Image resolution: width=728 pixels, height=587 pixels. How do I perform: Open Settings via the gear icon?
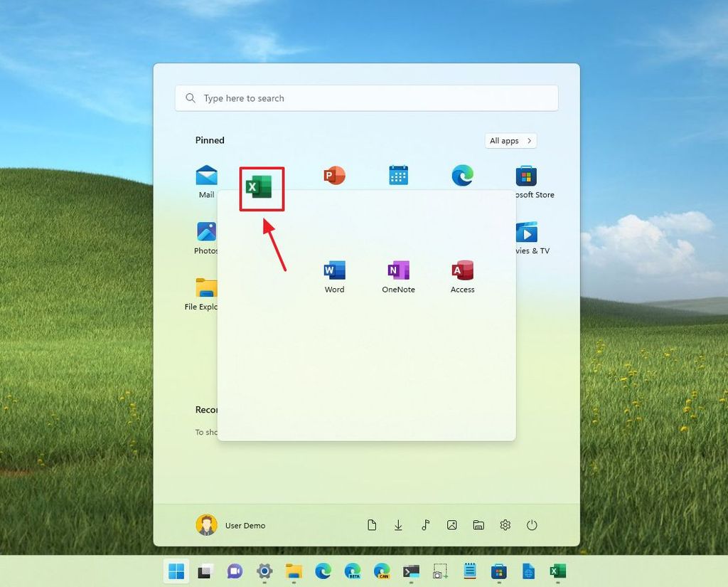[x=505, y=524]
